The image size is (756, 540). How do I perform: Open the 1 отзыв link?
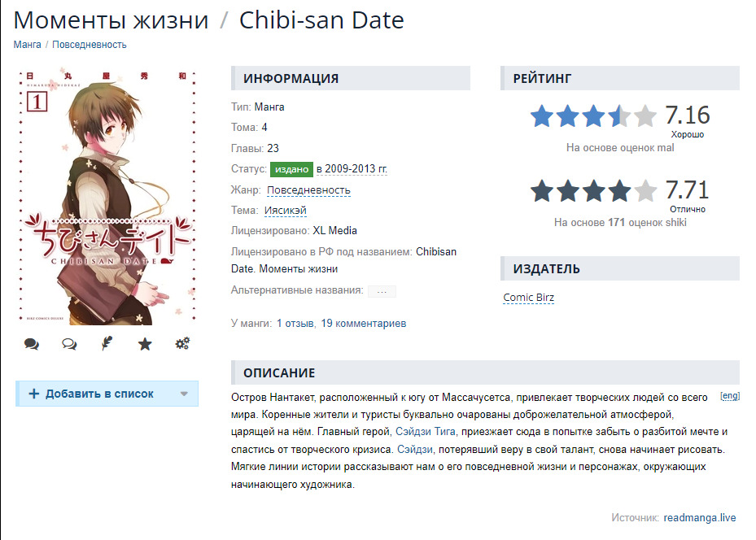[x=295, y=324]
